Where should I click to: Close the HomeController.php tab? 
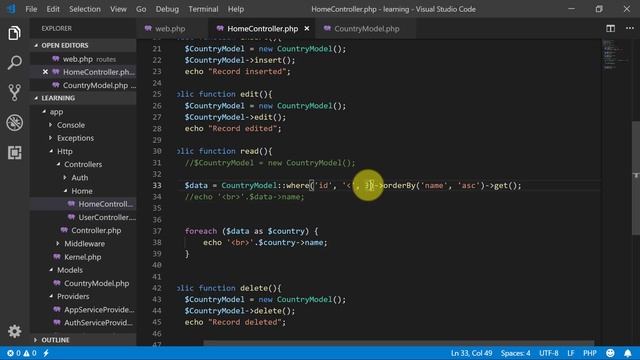click(x=307, y=29)
